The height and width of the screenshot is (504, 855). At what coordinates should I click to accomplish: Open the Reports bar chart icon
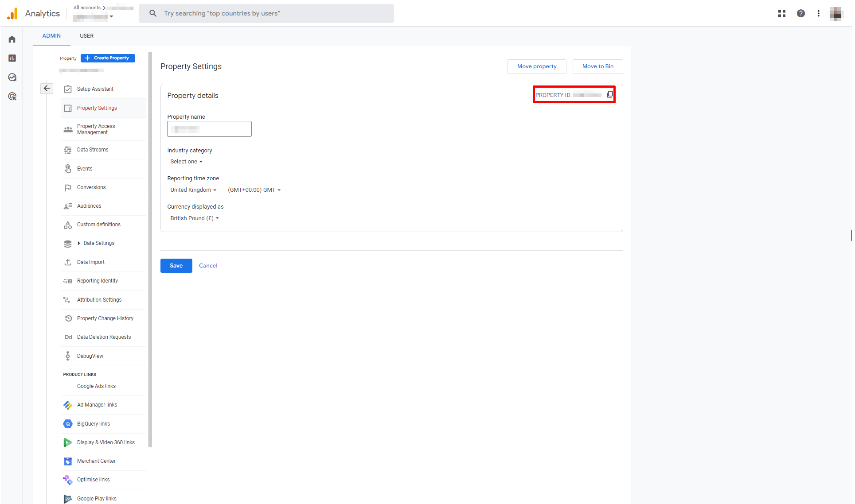[x=12, y=58]
